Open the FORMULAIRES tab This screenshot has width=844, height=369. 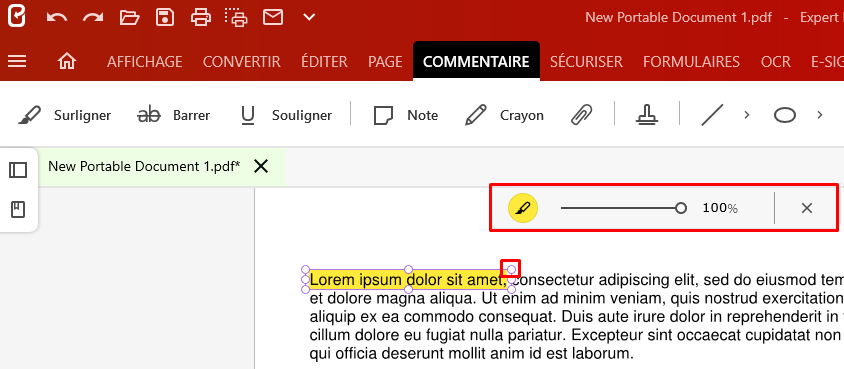click(691, 62)
